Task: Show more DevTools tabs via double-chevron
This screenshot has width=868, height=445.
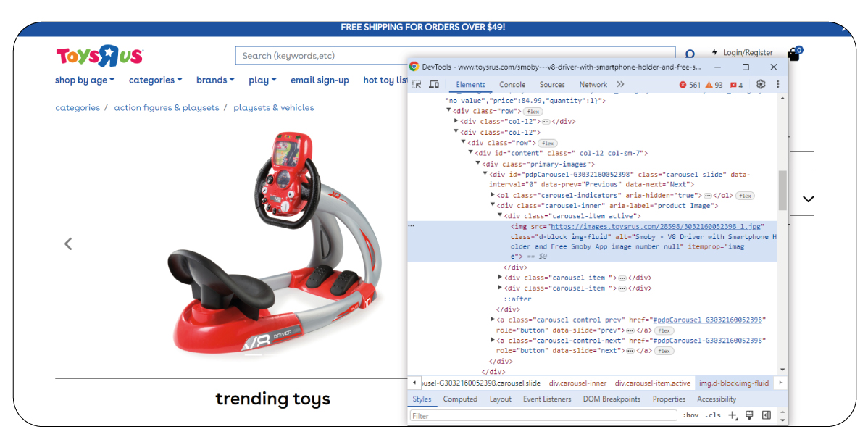Action: tap(620, 84)
